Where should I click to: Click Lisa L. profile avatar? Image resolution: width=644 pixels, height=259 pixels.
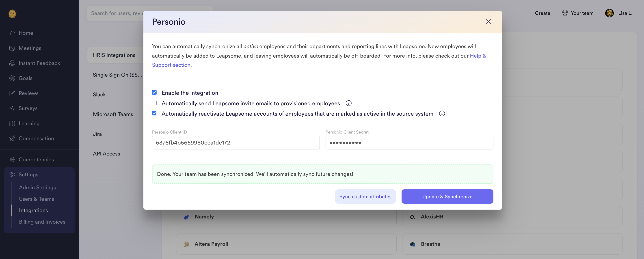(609, 13)
